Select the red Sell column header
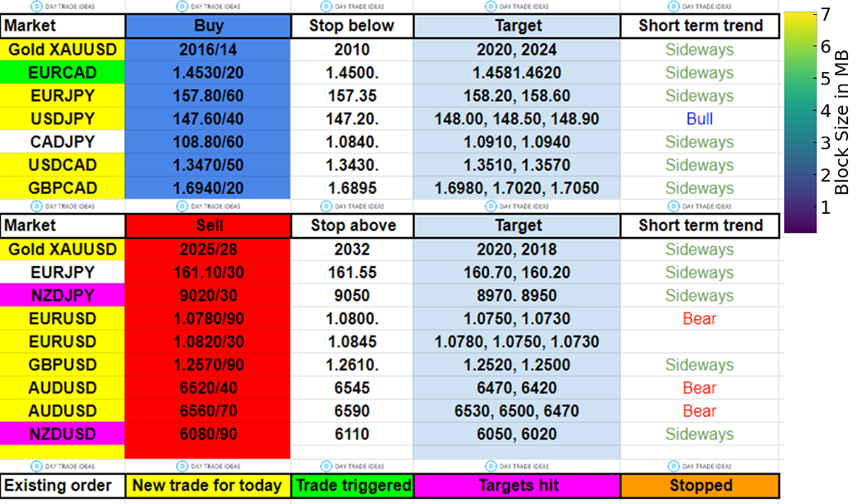858x504 pixels. coord(207,225)
